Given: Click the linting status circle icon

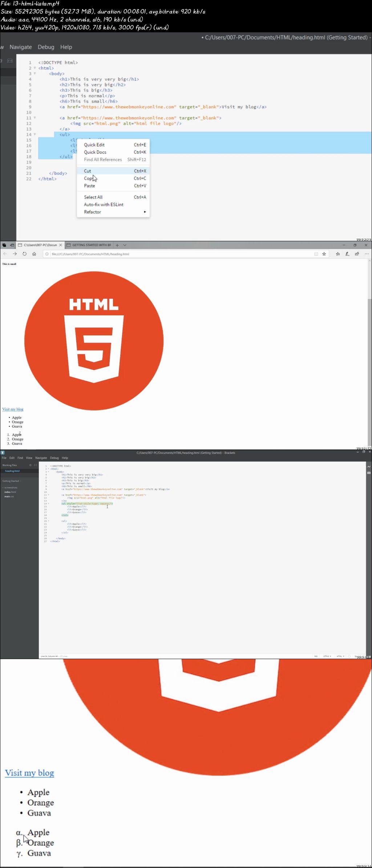Looking at the screenshot, I should click(349, 656).
